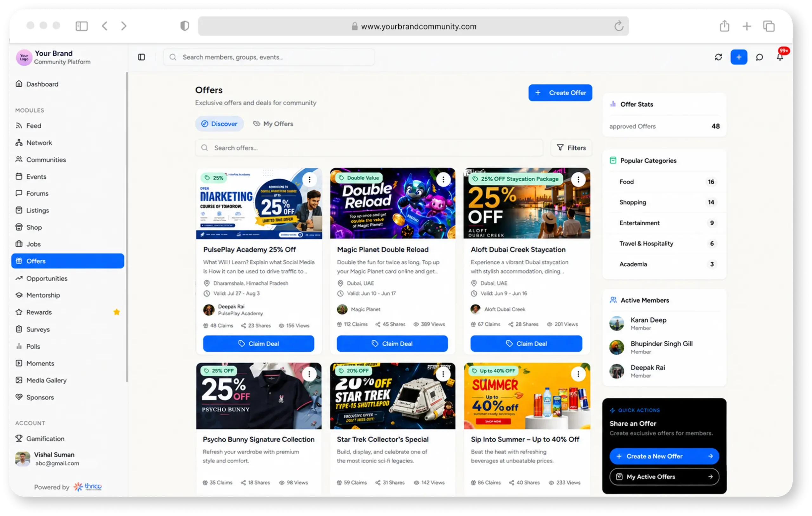Click the blue plus create icon
This screenshot has width=812, height=516.
click(x=739, y=57)
